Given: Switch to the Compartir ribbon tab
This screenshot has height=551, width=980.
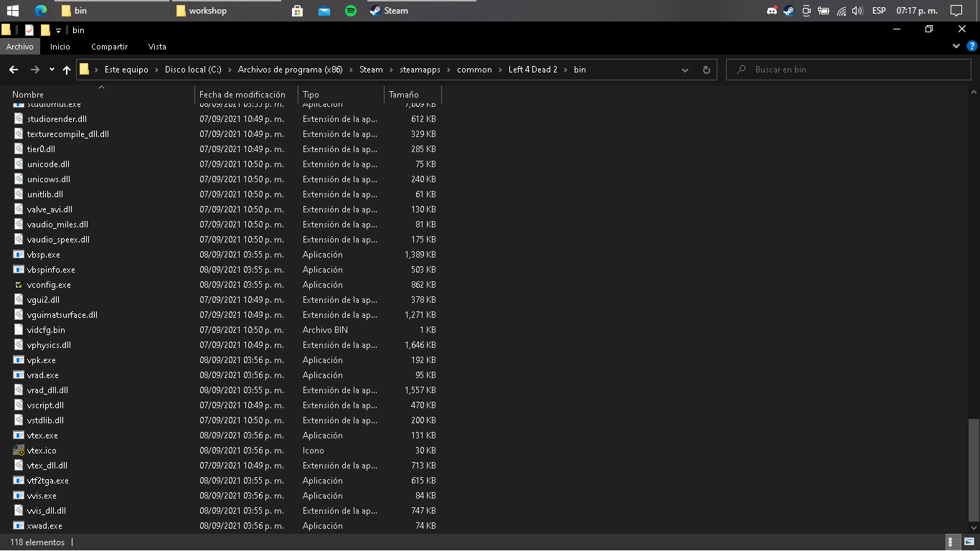Looking at the screenshot, I should coord(109,47).
